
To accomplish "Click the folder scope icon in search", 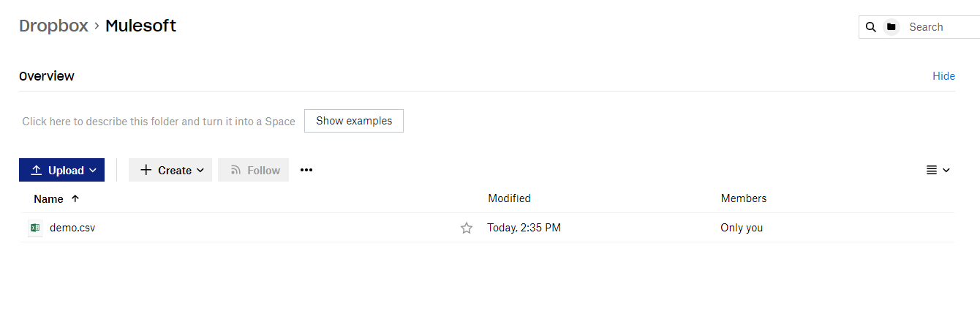I will tap(891, 27).
